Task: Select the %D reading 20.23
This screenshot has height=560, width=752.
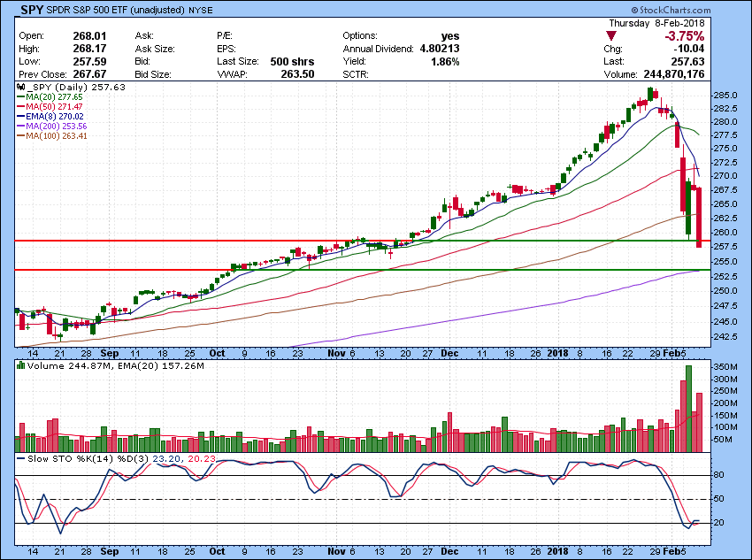Action: click(202, 459)
